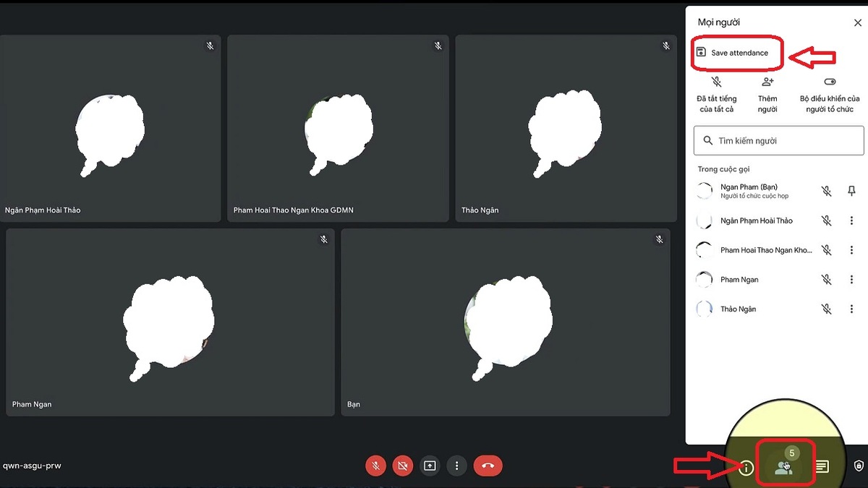Click the Save attendance button
The height and width of the screenshot is (488, 868).
point(733,53)
